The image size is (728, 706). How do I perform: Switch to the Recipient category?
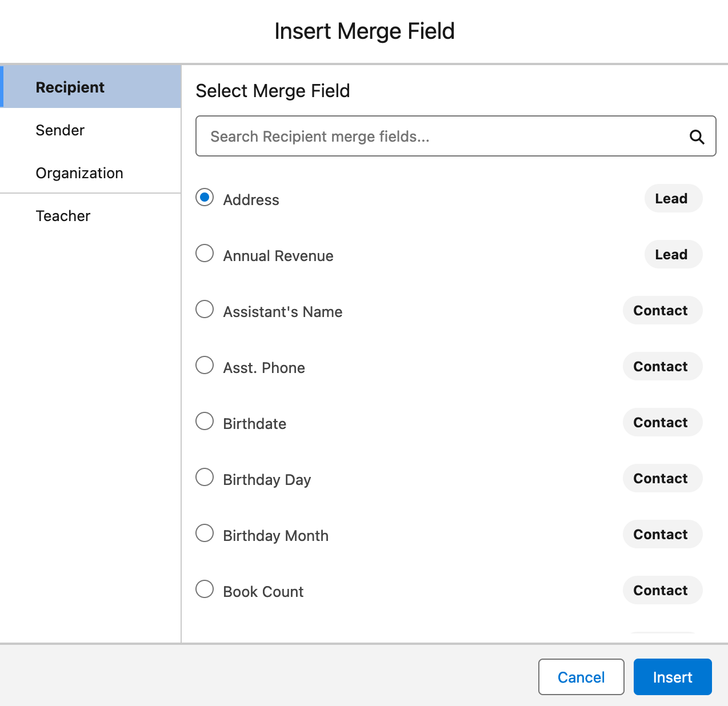click(x=70, y=87)
